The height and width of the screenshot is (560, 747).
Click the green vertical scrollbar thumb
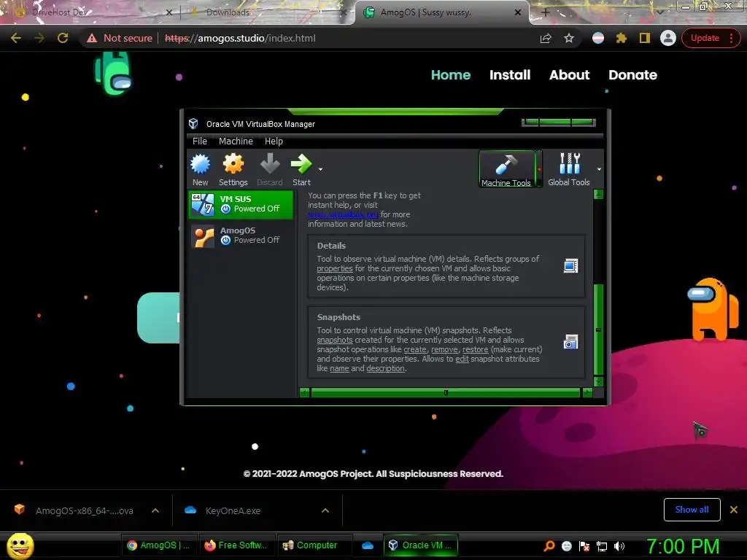(x=599, y=330)
